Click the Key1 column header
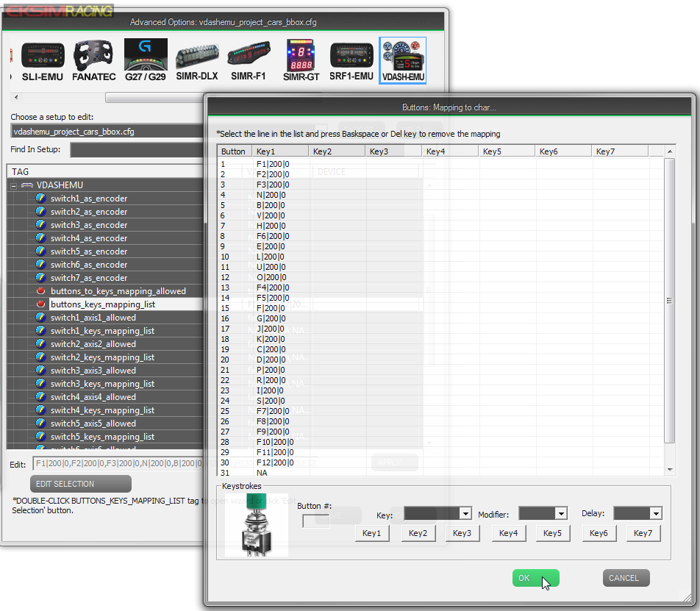This screenshot has width=700, height=611. coord(280,151)
